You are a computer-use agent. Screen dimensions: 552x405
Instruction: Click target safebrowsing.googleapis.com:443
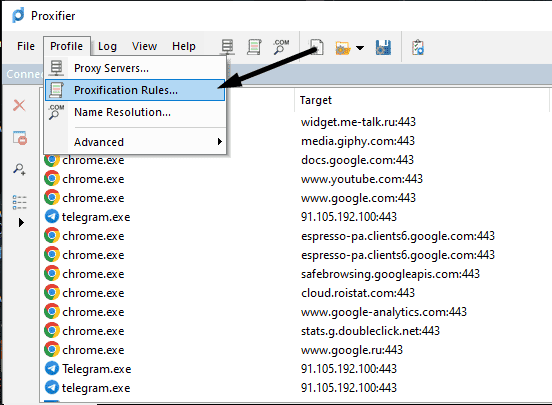click(390, 274)
